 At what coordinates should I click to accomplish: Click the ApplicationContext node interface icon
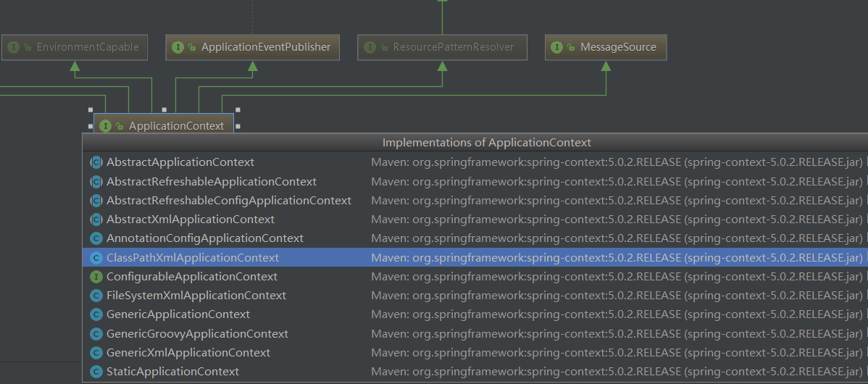coord(106,126)
